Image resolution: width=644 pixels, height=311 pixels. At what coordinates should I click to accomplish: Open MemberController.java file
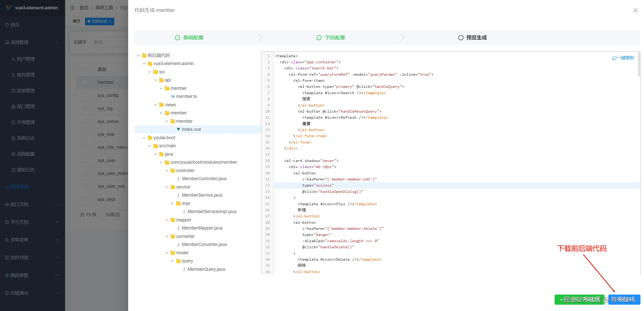[x=204, y=179]
